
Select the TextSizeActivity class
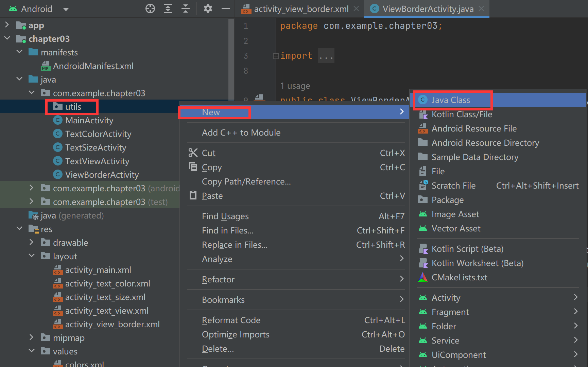coord(90,147)
